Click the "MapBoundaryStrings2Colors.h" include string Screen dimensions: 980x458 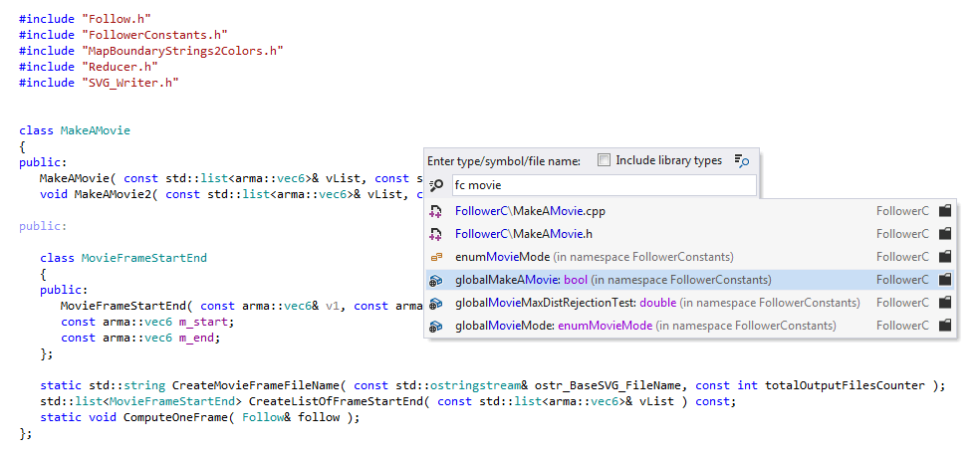(182, 51)
